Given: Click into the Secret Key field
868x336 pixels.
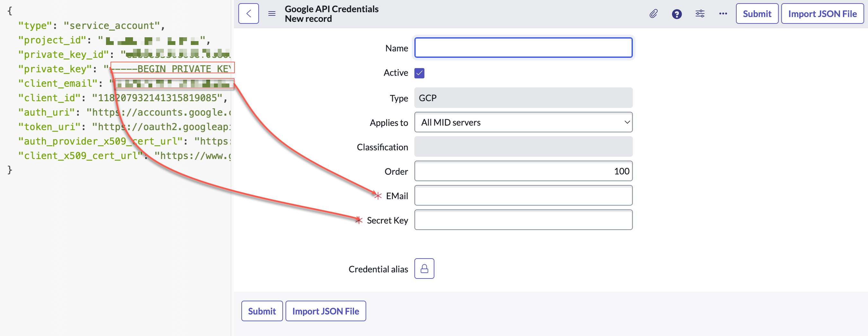Looking at the screenshot, I should click(x=523, y=220).
